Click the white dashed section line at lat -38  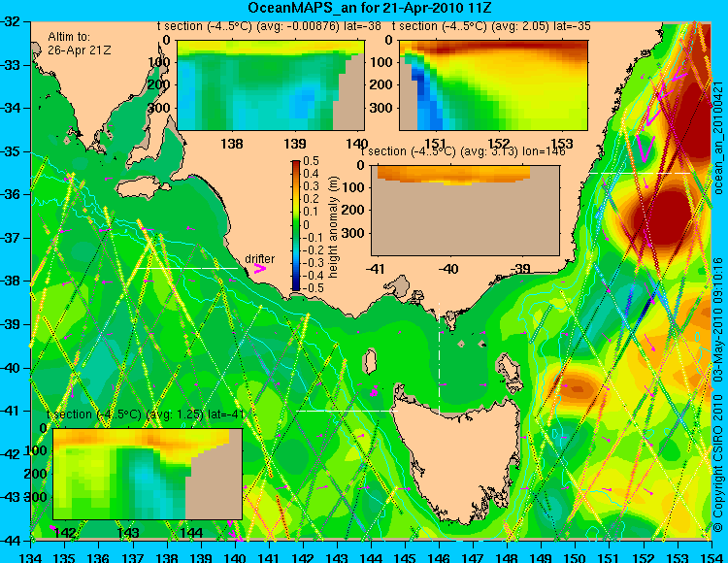point(186,268)
